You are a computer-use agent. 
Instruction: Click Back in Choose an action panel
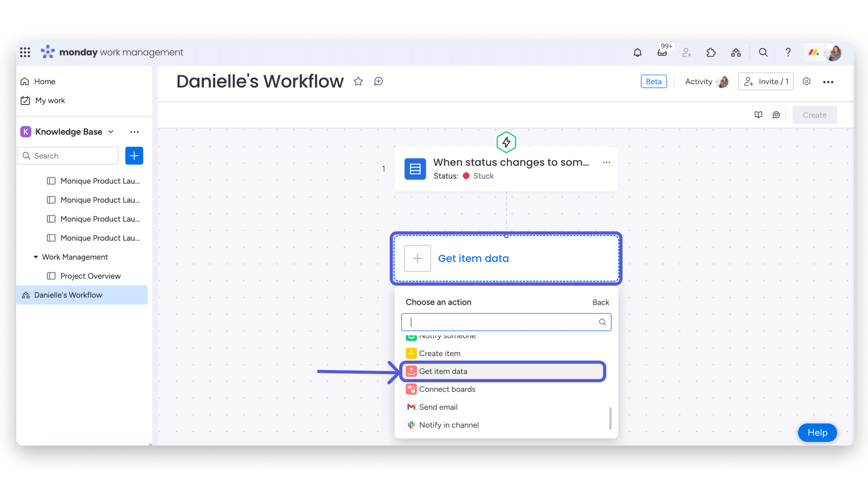[601, 302]
